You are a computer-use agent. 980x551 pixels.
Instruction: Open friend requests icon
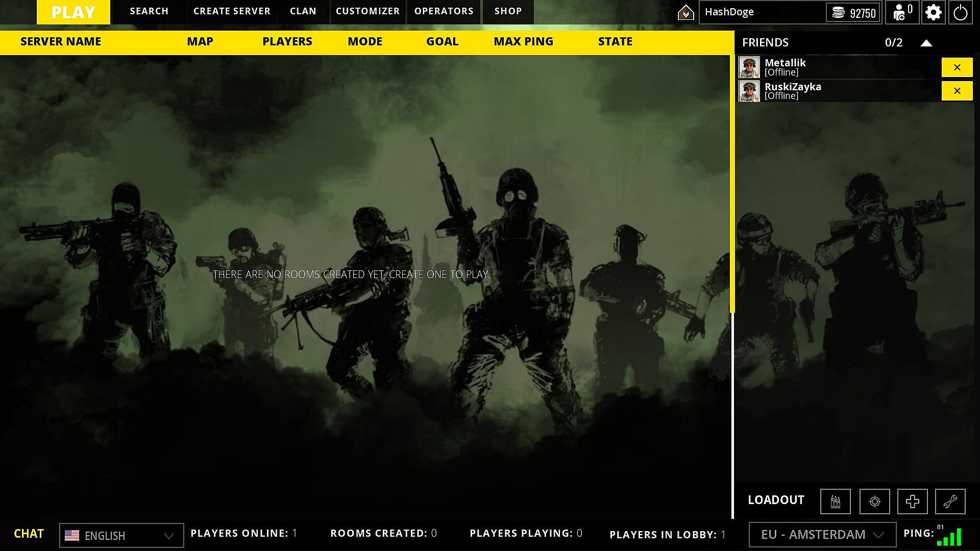(x=902, y=12)
